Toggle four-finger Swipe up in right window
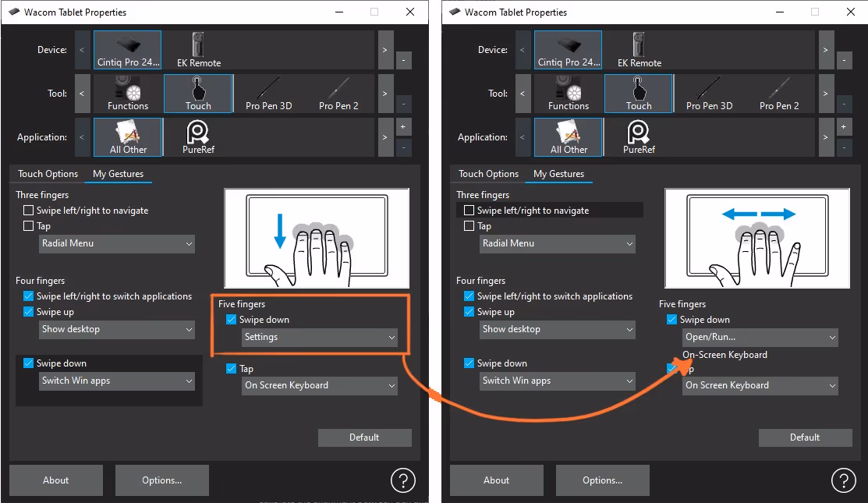This screenshot has height=503, width=868. coord(469,311)
